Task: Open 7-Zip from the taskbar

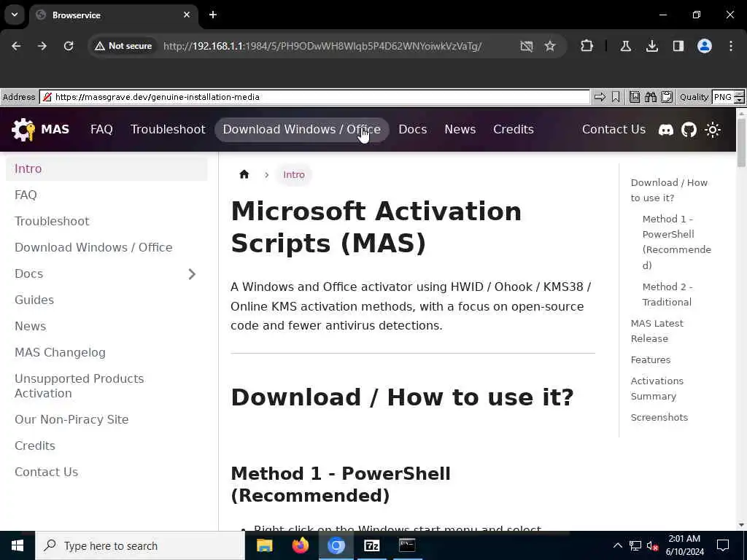Action: point(371,545)
